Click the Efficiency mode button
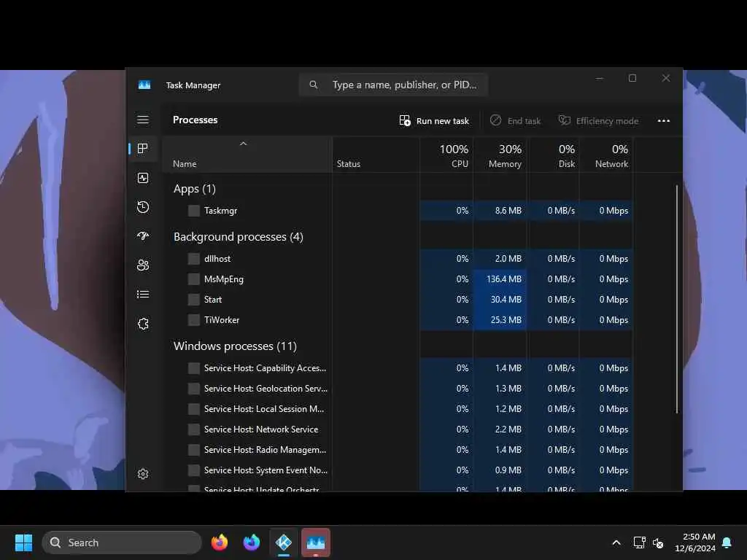Screen dimensions: 747x560 point(598,120)
